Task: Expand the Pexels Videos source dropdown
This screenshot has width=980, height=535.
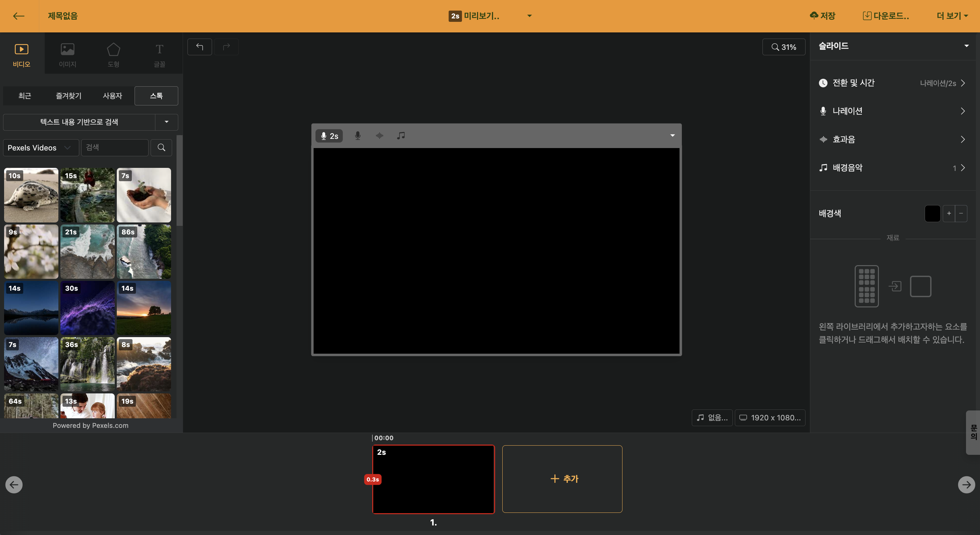Action: tap(40, 147)
